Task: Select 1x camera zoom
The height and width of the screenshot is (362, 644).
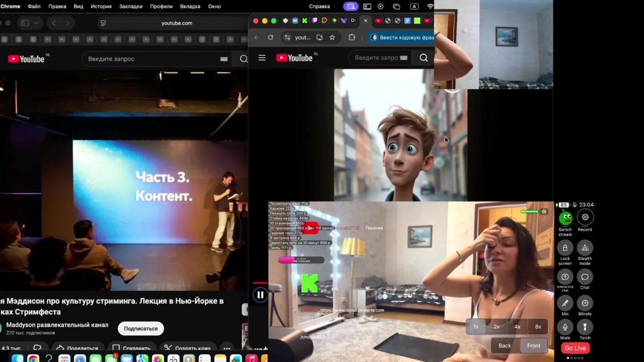Action: 475,327
